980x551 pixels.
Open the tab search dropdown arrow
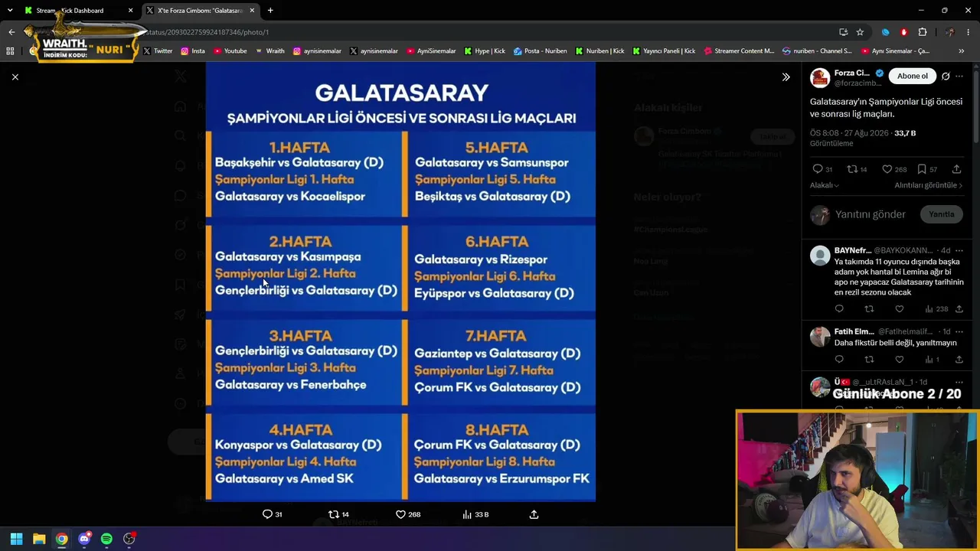(10, 11)
